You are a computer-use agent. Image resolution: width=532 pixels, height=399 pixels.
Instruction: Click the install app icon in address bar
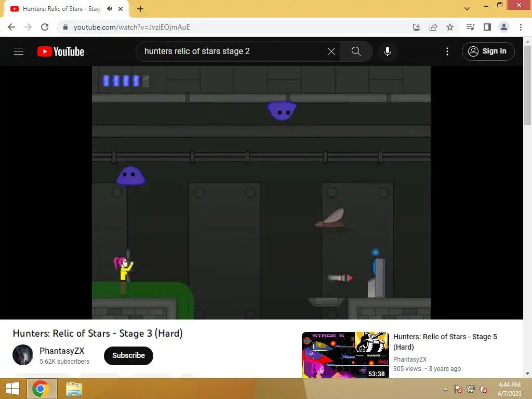coord(417,27)
